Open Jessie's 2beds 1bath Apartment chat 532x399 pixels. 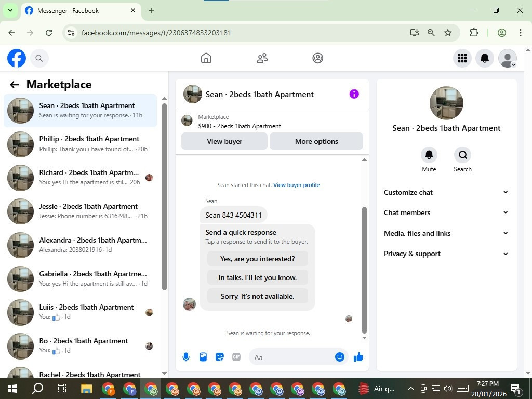(x=81, y=211)
